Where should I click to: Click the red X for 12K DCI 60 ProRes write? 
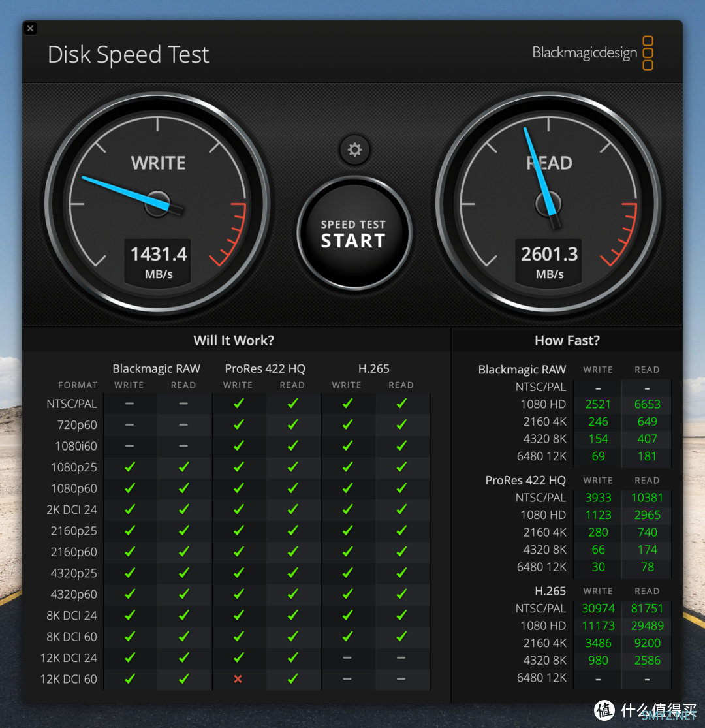point(238,679)
